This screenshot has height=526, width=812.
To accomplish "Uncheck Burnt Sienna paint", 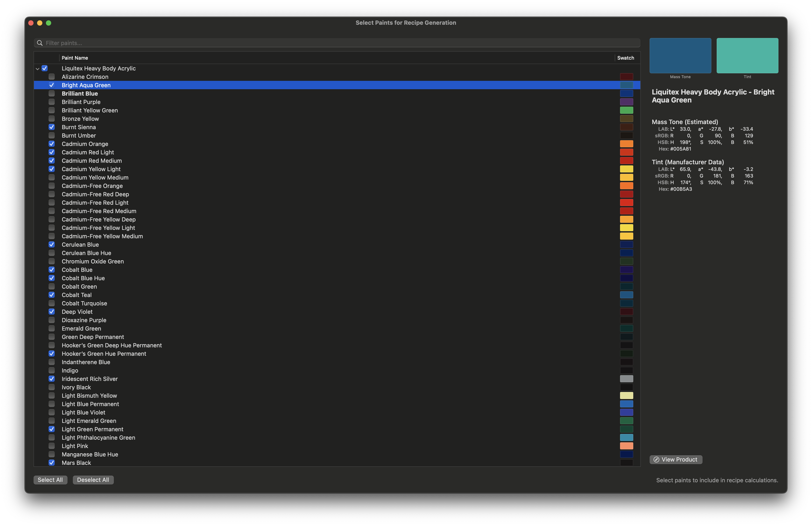I will point(51,127).
